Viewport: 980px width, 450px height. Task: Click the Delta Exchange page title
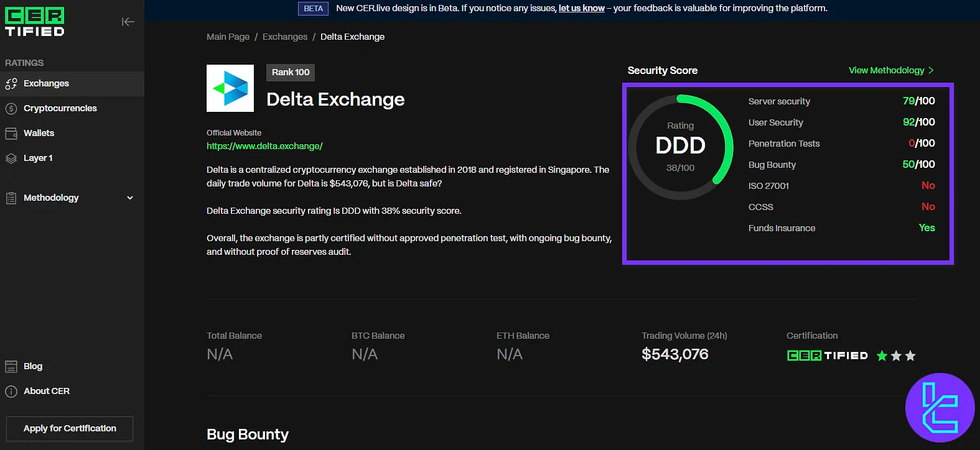335,99
